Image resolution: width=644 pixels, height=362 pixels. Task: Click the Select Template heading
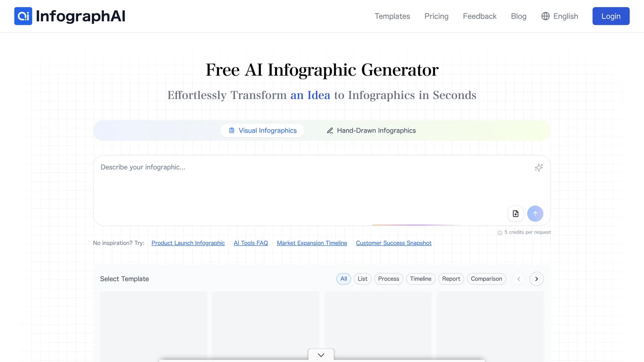coord(124,279)
